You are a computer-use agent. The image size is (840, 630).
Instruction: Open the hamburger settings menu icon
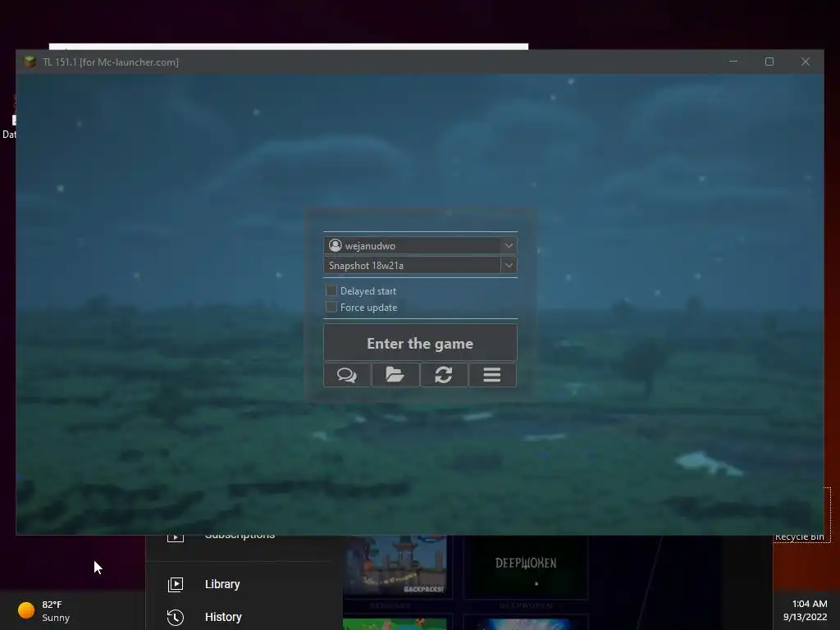(492, 374)
